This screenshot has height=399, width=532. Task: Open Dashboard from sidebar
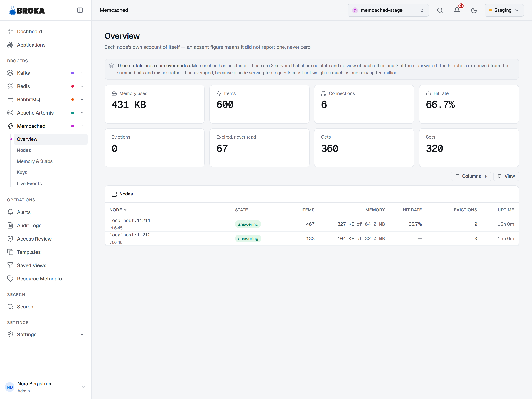point(46,32)
